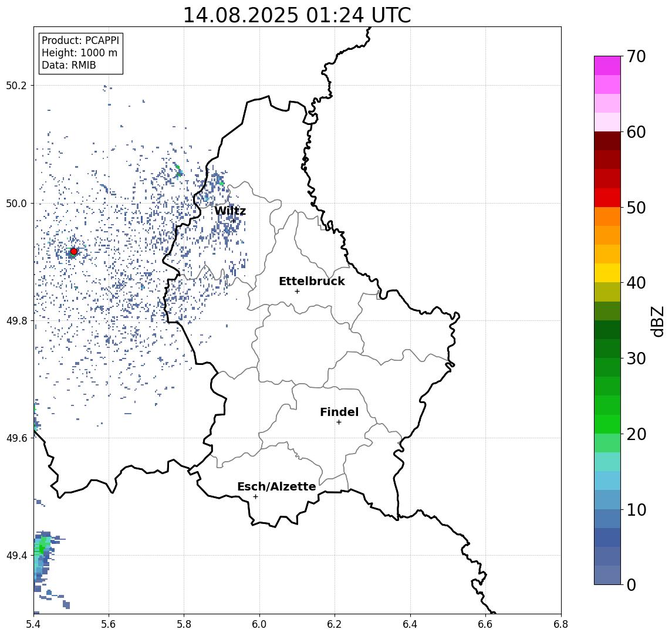Click the x-axis longitude label '6.4'
The width and height of the screenshot is (672, 636).
pyautogui.click(x=410, y=624)
